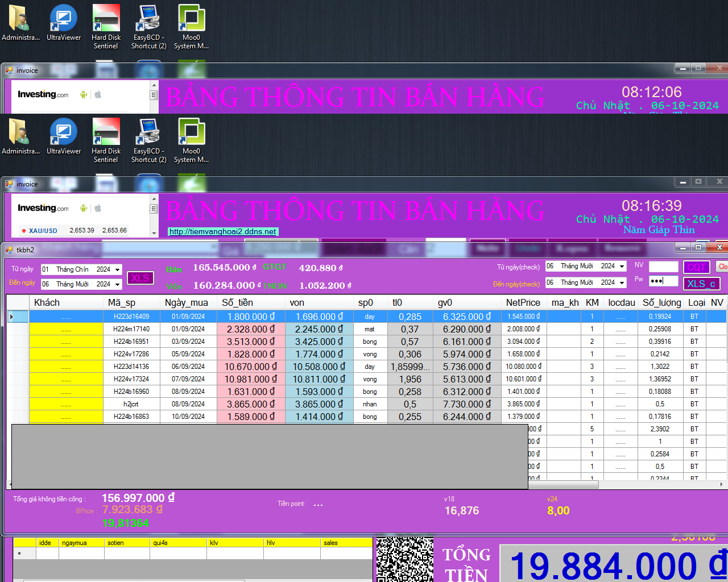Open the Từ ngày date dropdown showing 01 Tháng Chín
The height and width of the screenshot is (582, 728).
pyautogui.click(x=117, y=269)
